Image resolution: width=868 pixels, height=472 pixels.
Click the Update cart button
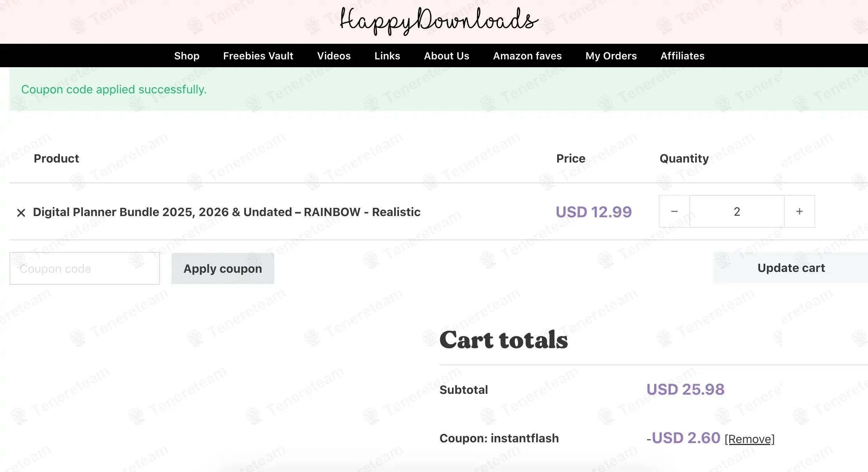(x=791, y=268)
